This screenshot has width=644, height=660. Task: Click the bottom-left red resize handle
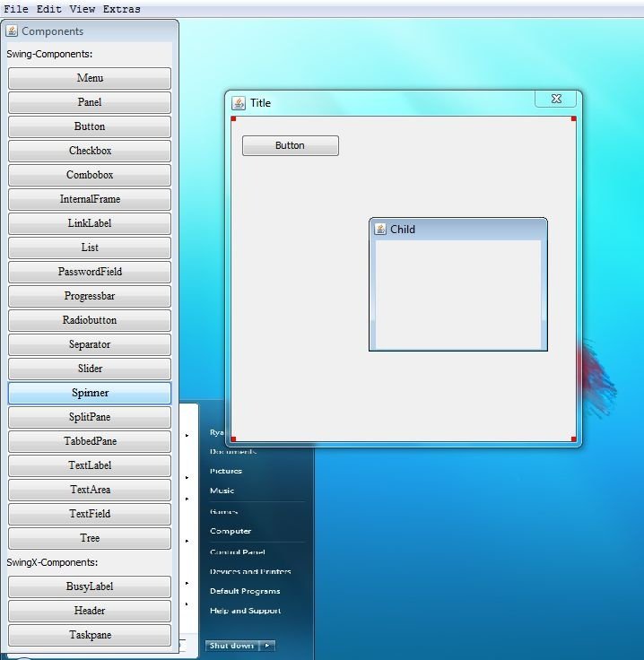(233, 439)
